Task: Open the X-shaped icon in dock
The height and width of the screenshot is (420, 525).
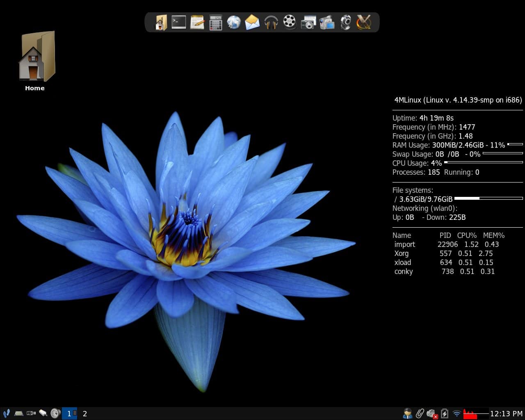Action: click(364, 22)
